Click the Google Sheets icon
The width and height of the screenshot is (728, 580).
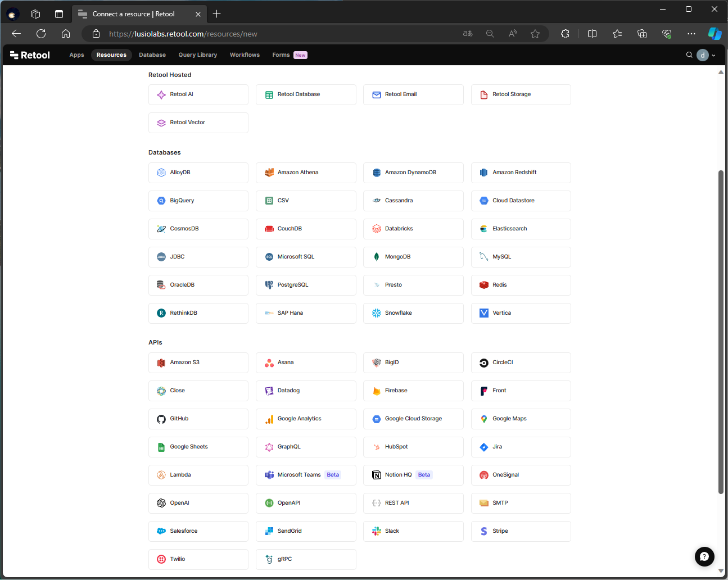161,447
